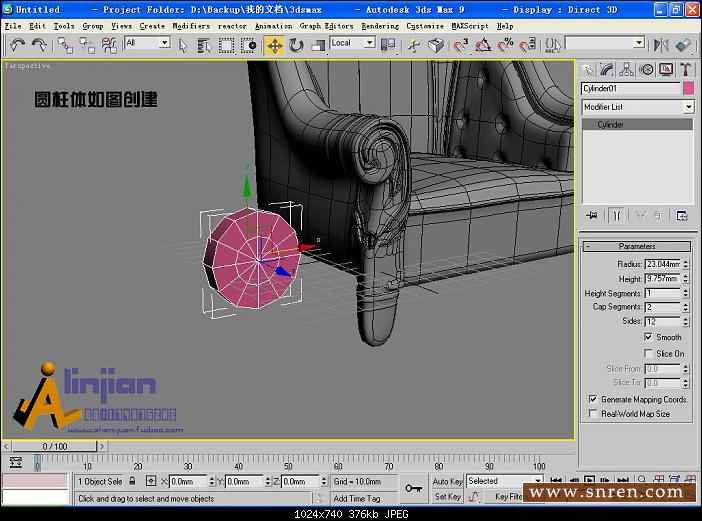Toggle the Angle Snap button

coord(483,45)
